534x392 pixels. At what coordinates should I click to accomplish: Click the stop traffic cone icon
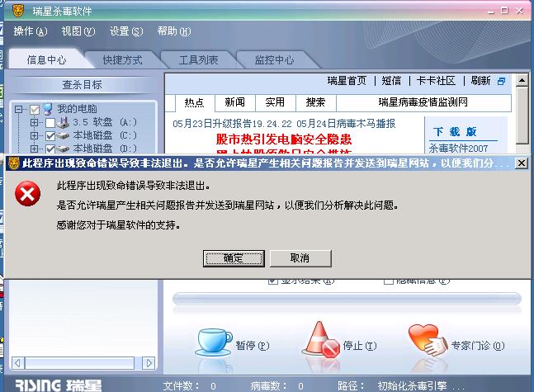click(x=320, y=339)
